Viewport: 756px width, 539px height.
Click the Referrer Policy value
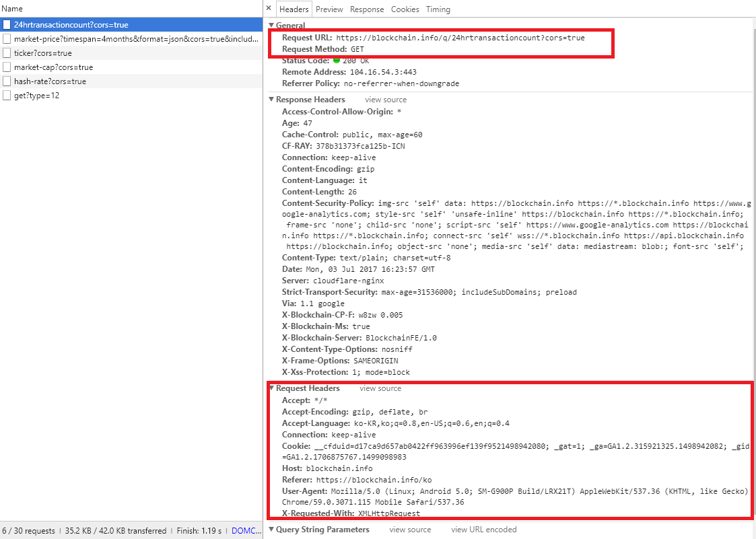coord(401,83)
